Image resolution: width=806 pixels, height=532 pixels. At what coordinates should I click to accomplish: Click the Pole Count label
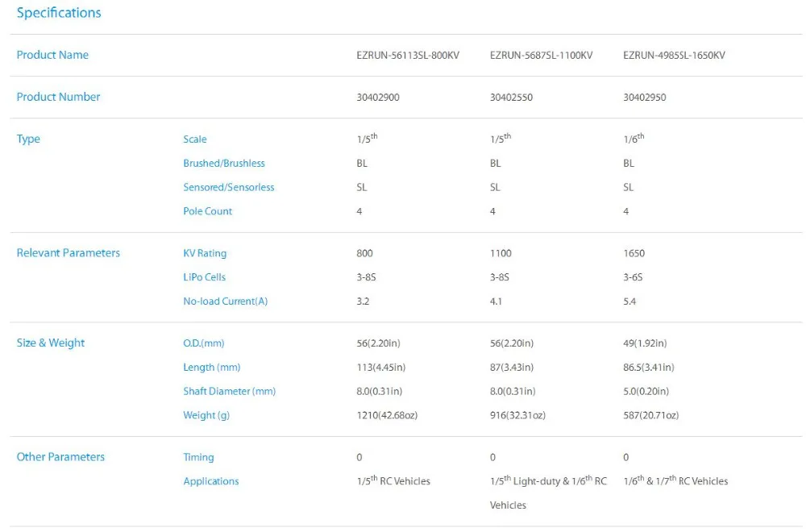(x=208, y=211)
